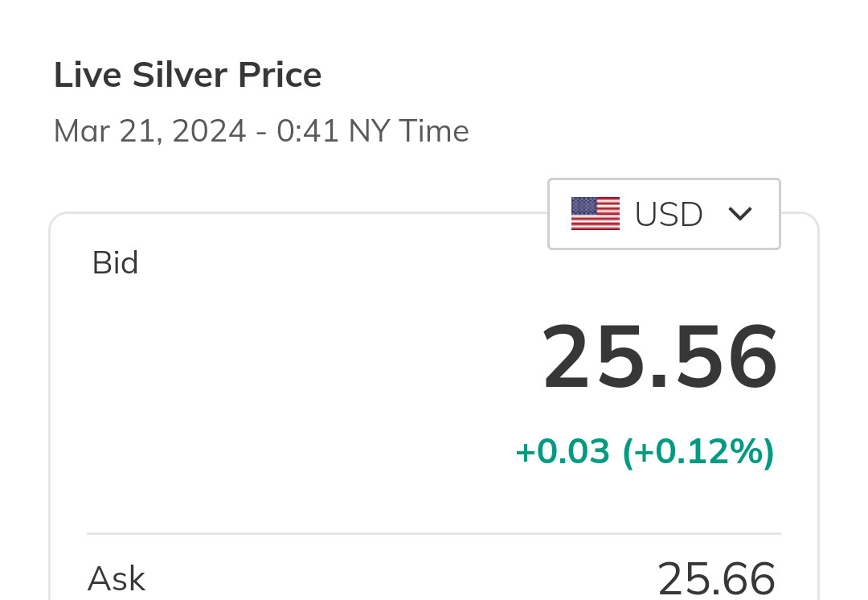This screenshot has width=868, height=600.
Task: Select the Ask label
Action: (117, 578)
